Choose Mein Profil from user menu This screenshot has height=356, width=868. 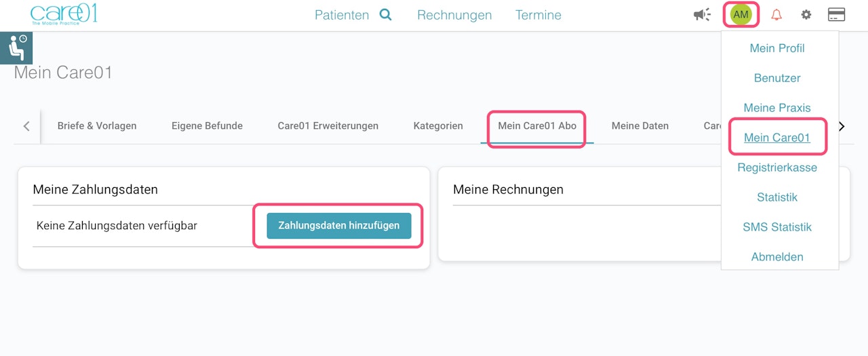pos(777,48)
